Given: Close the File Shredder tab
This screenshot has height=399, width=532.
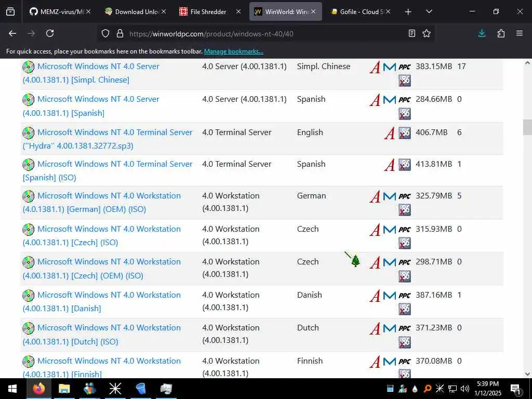Looking at the screenshot, I should click(x=238, y=11).
